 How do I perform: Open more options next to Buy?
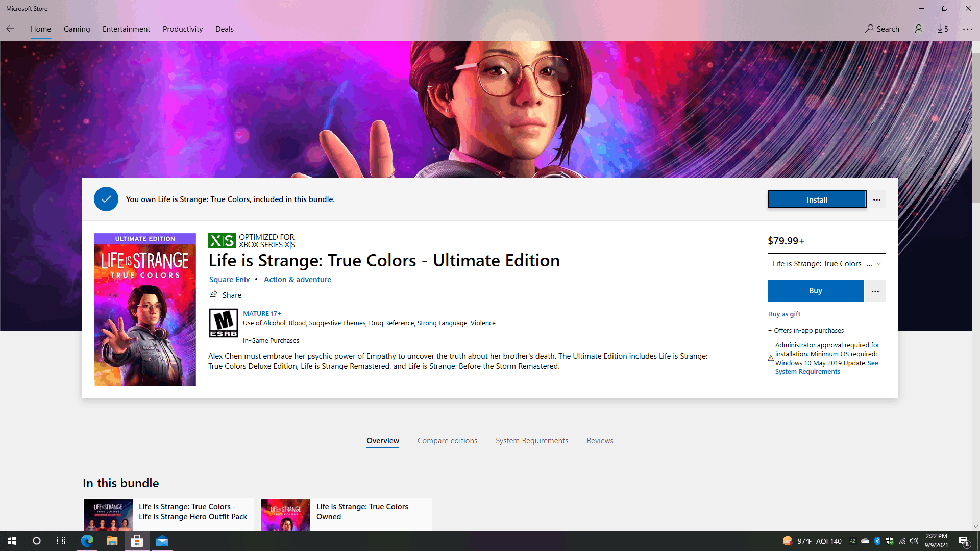875,291
